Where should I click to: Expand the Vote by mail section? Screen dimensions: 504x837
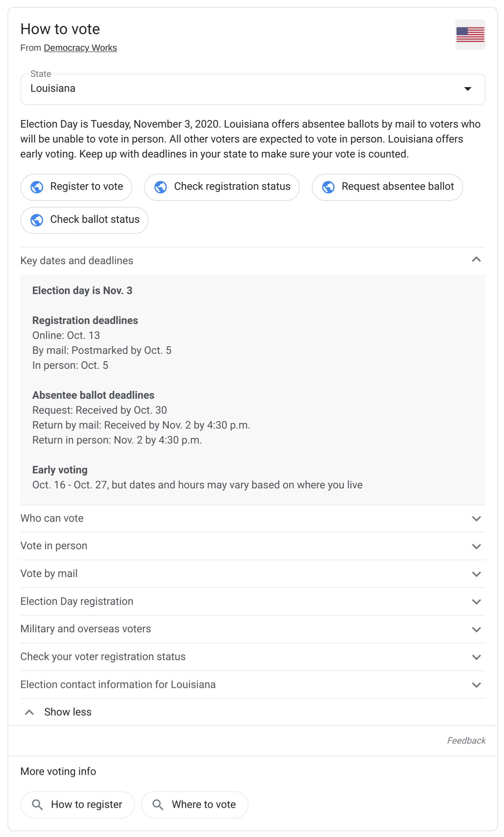476,574
